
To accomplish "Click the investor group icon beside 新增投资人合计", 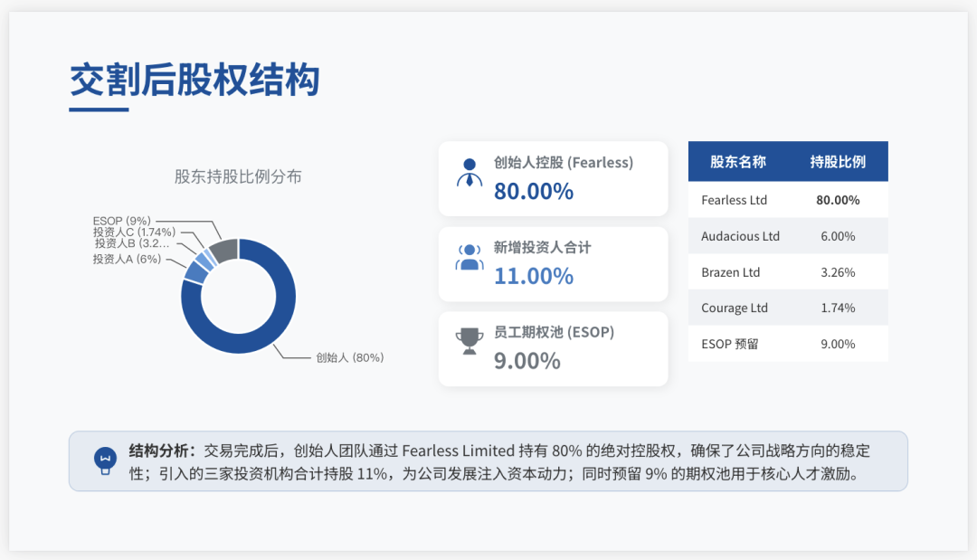I will [x=470, y=257].
